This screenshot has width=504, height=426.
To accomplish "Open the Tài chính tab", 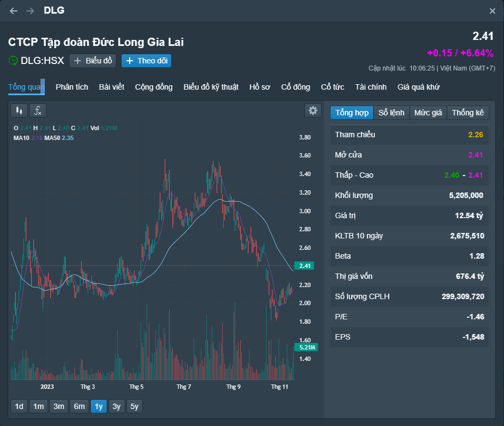I will pyautogui.click(x=370, y=87).
